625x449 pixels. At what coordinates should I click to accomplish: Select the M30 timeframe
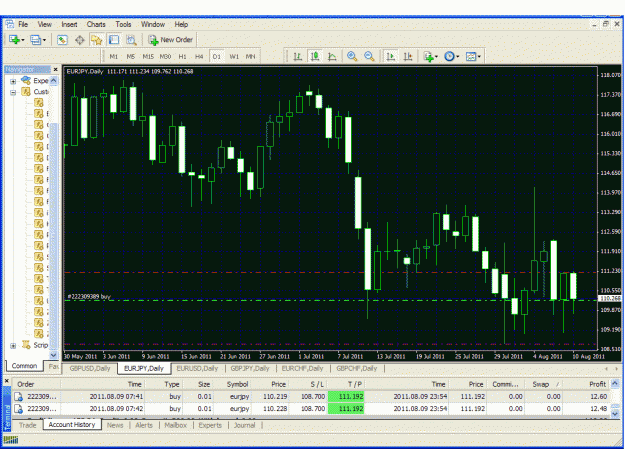click(165, 57)
